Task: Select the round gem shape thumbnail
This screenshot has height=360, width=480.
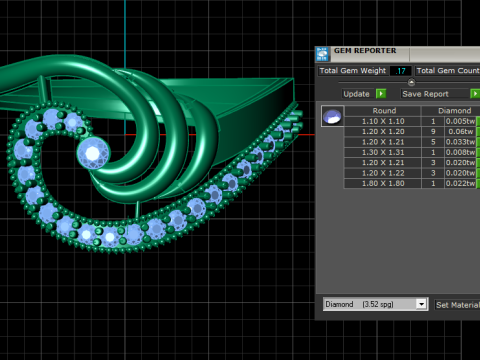Action: 332,116
